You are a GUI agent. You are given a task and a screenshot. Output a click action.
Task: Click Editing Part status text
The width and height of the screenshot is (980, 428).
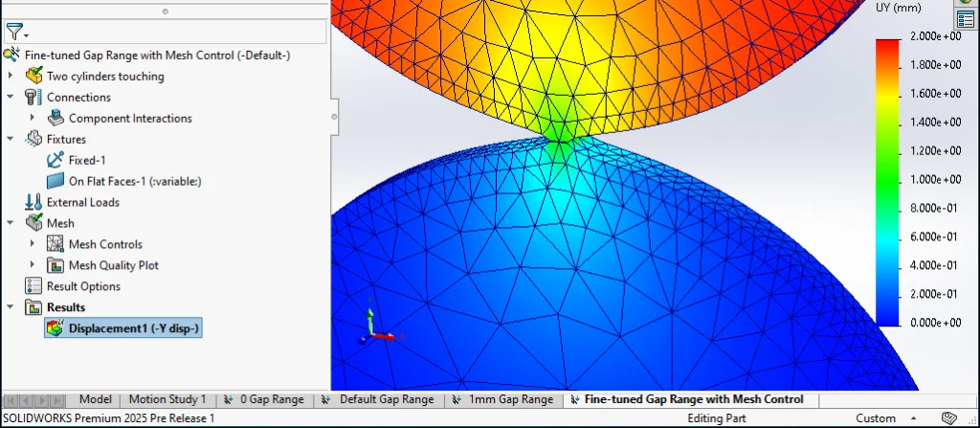[x=716, y=418]
